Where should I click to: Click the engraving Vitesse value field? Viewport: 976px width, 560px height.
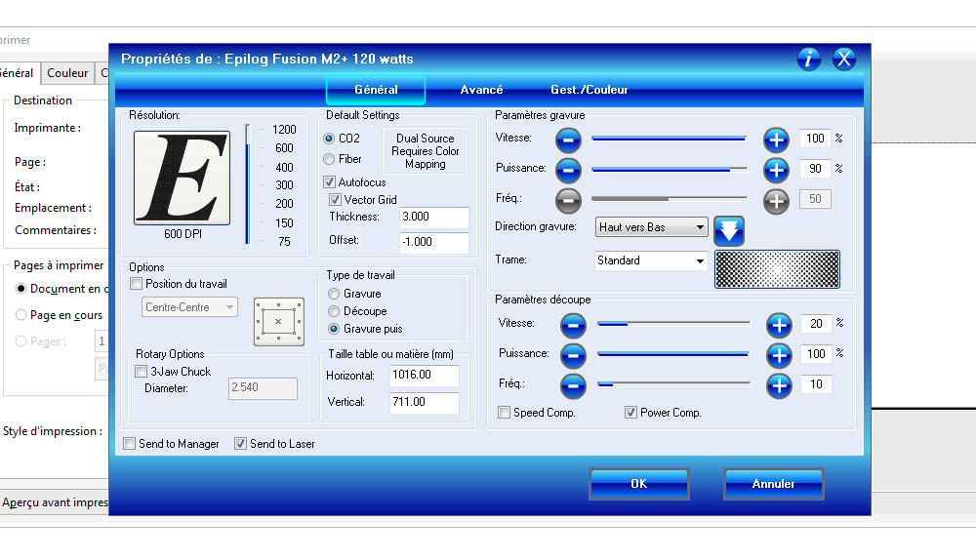[815, 139]
